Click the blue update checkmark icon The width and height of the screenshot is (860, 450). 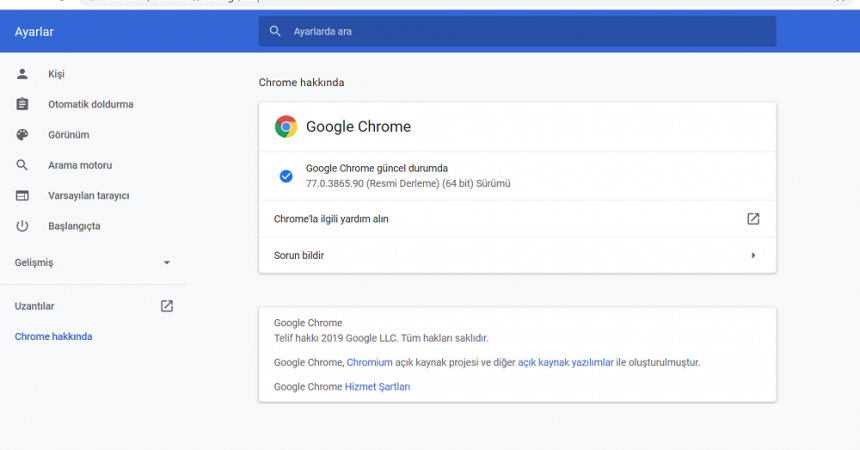[286, 176]
